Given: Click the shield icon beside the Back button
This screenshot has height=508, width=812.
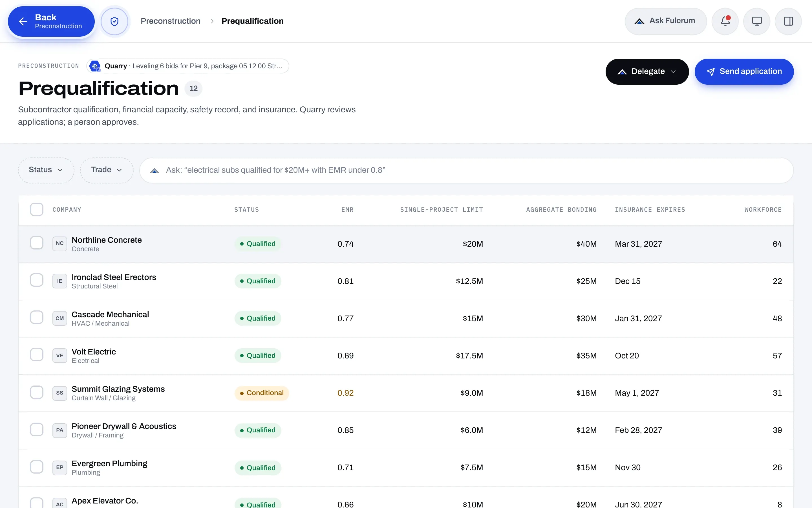Looking at the screenshot, I should (114, 21).
